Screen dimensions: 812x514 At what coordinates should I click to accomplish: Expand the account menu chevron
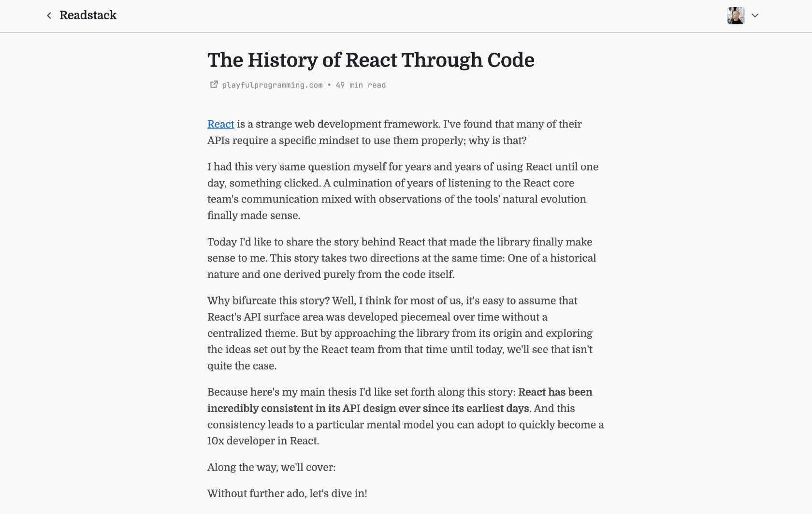[x=755, y=15]
